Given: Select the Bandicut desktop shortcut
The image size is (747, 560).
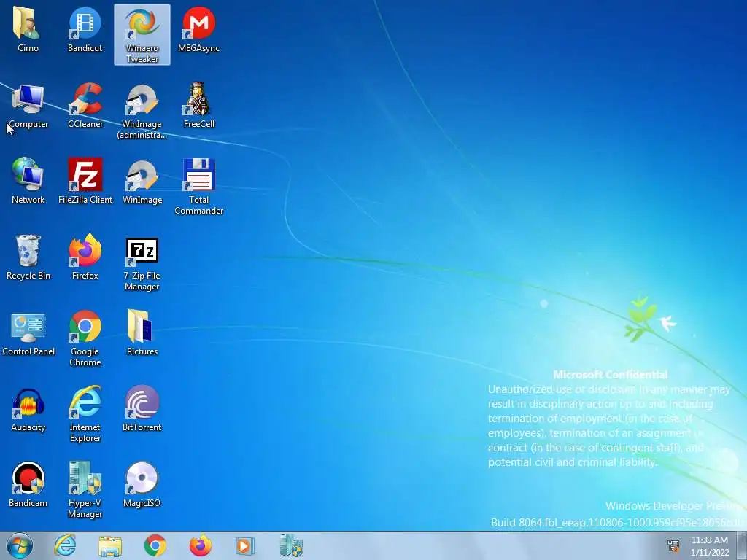Looking at the screenshot, I should tap(85, 29).
